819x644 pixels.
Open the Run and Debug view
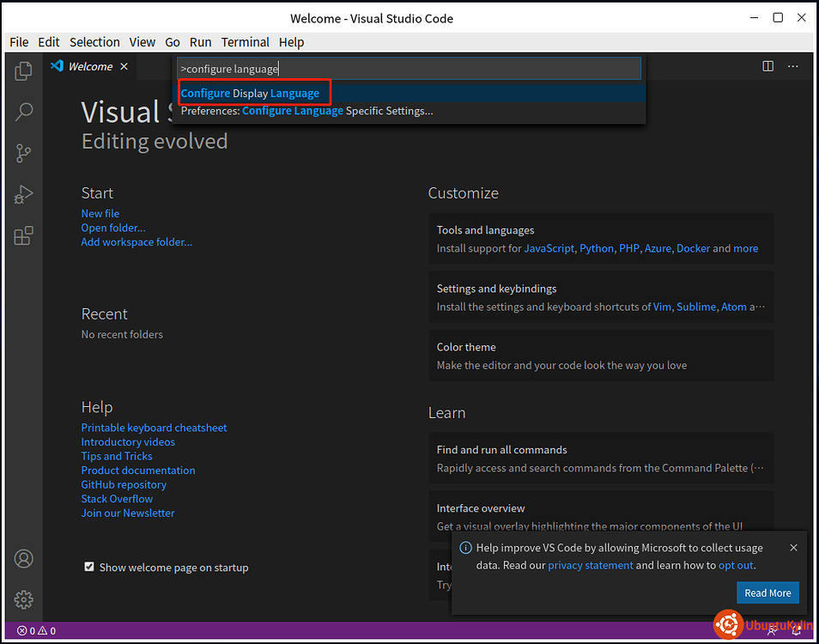pyautogui.click(x=23, y=194)
